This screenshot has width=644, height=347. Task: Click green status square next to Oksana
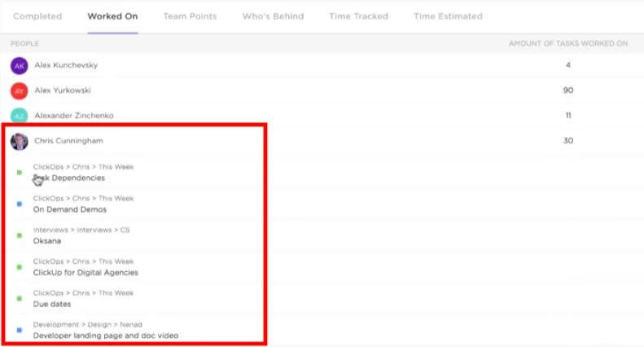pyautogui.click(x=20, y=235)
